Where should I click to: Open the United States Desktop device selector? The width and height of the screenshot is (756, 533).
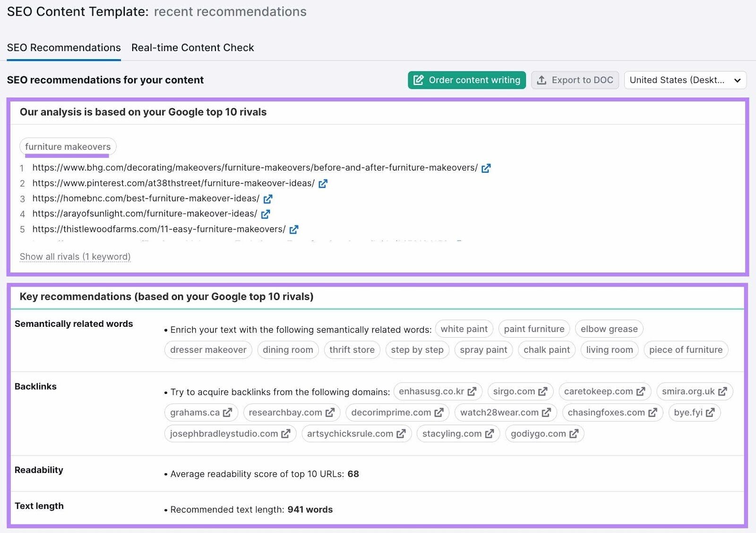point(684,80)
